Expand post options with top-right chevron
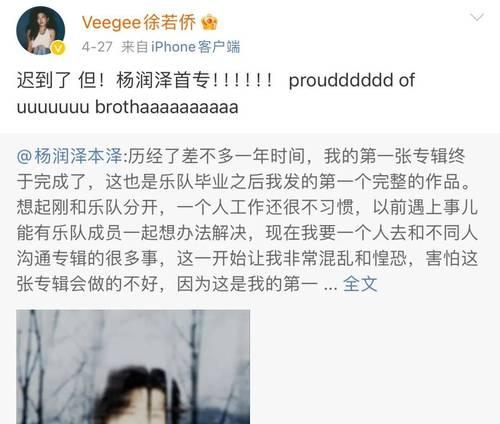Image resolution: width=500 pixels, height=424 pixels. (x=477, y=17)
